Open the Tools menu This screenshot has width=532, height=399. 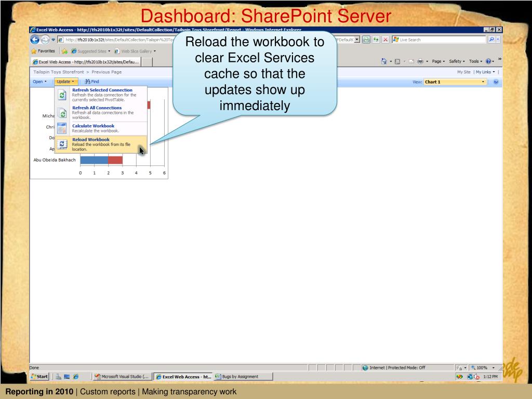tap(475, 61)
